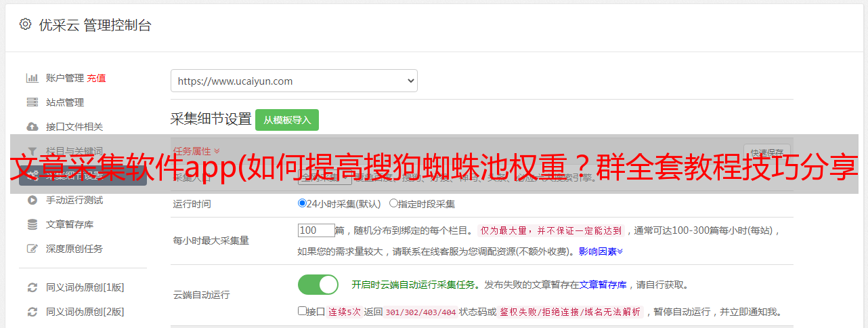Choose the 指定时段采集 radio option

point(393,203)
